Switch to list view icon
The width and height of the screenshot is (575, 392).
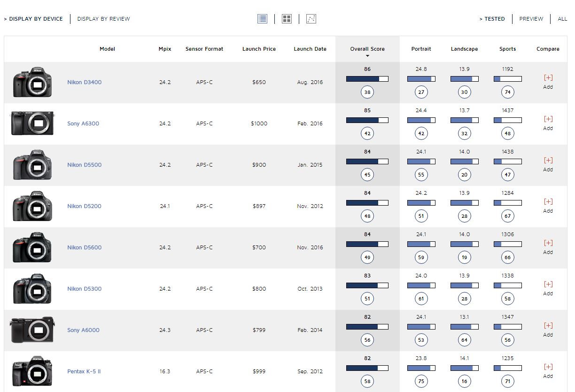coord(262,19)
